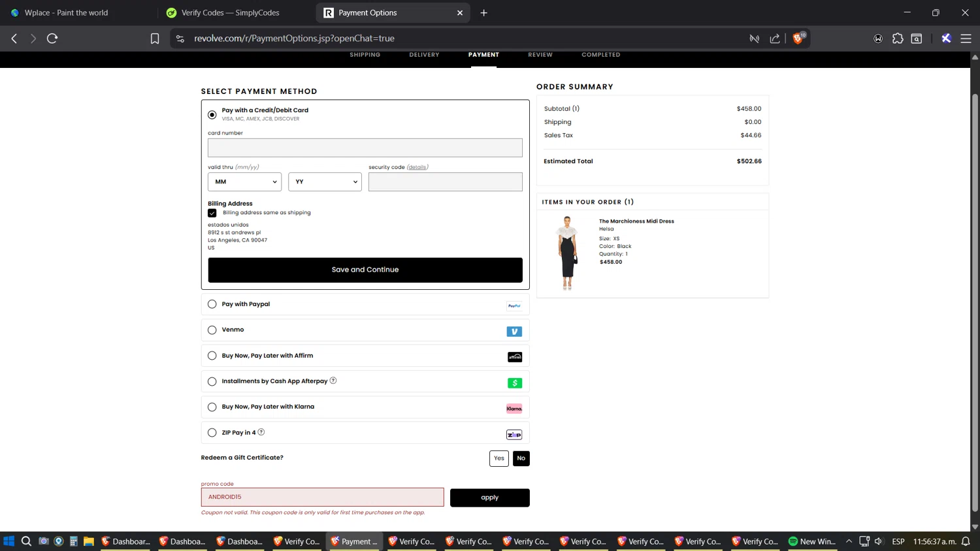The height and width of the screenshot is (551, 980).
Task: Open the MM expiration month dropdown
Action: [244, 182]
